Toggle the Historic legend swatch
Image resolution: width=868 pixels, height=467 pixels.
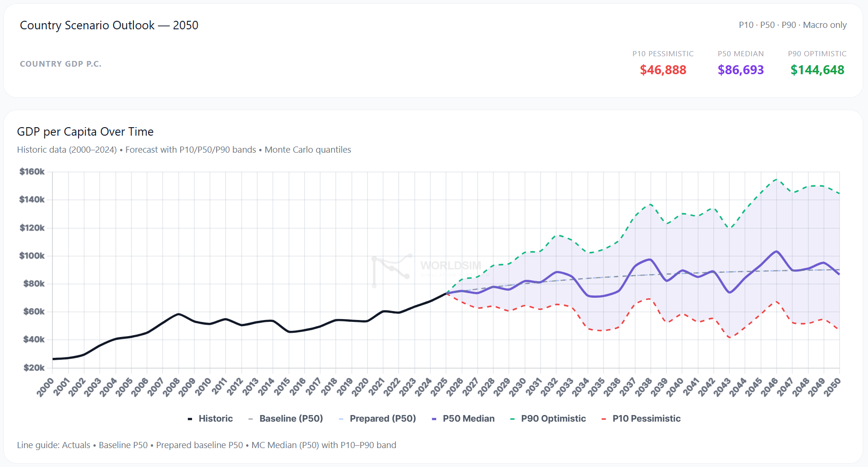[x=190, y=419]
